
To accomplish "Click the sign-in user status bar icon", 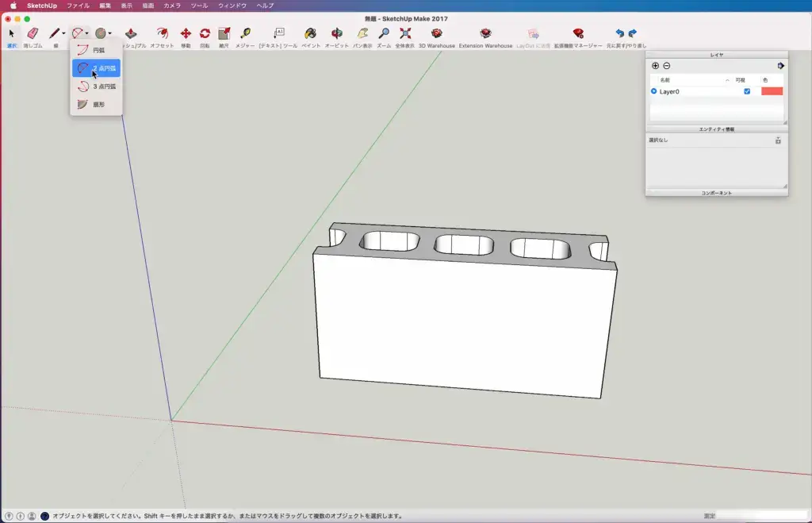I will pyautogui.click(x=32, y=517).
